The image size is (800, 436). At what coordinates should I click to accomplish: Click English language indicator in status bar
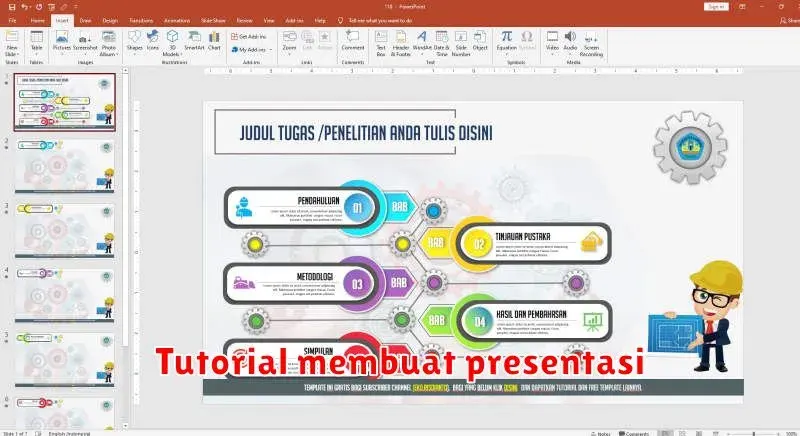point(69,433)
